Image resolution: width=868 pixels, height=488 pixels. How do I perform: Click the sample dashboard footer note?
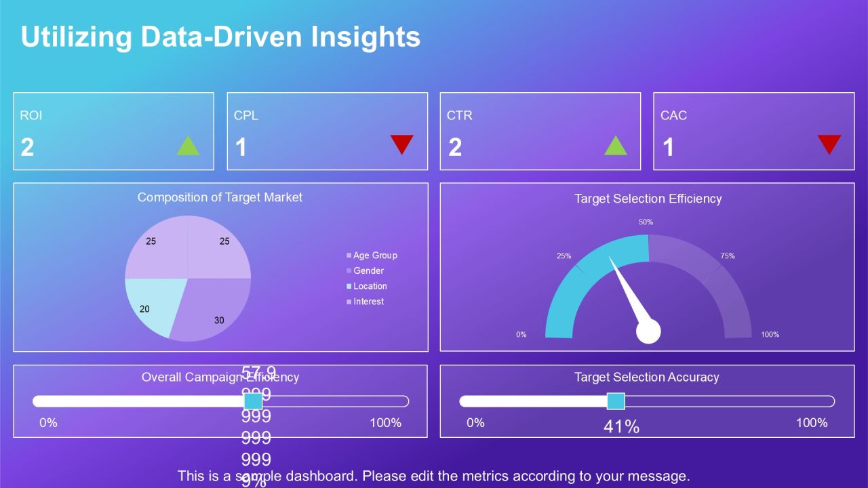pos(434,476)
